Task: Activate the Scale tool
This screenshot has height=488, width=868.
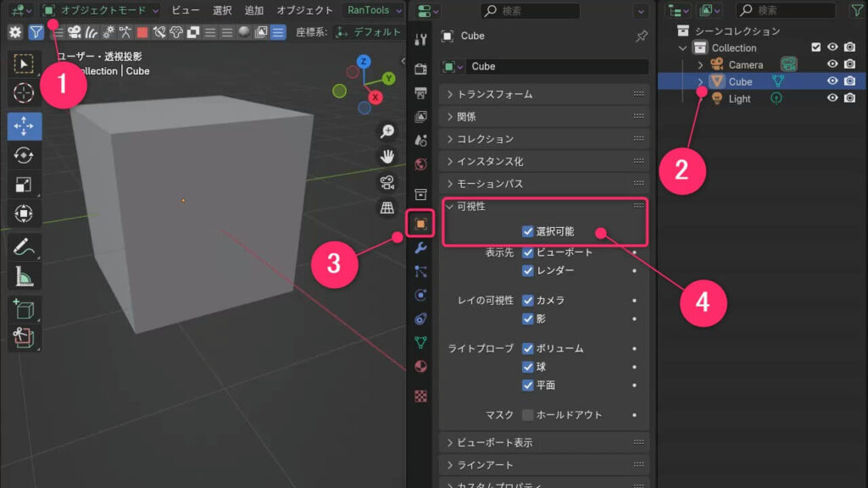Action: tap(24, 185)
